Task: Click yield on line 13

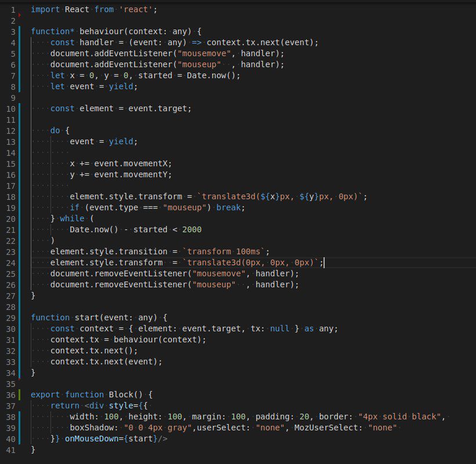Action: pos(121,141)
